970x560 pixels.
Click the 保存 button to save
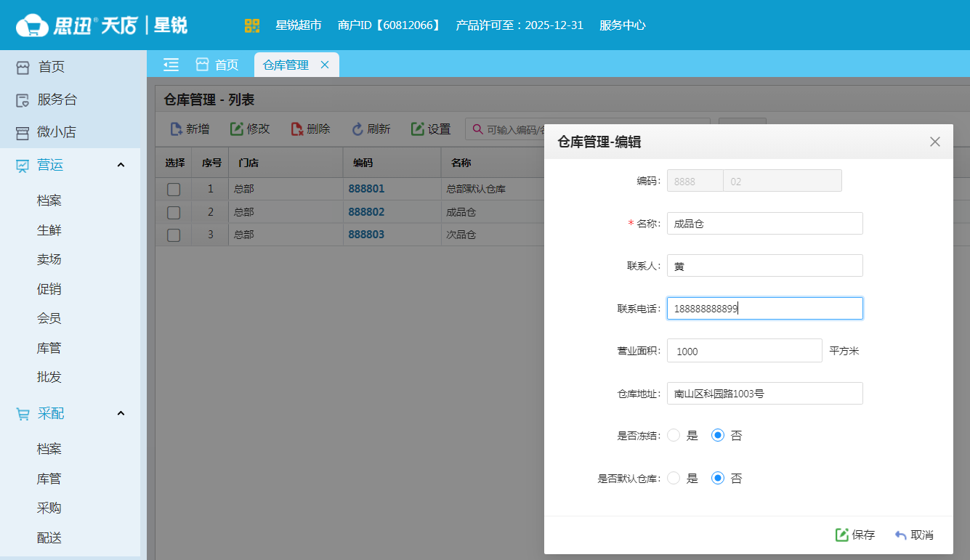tap(855, 535)
